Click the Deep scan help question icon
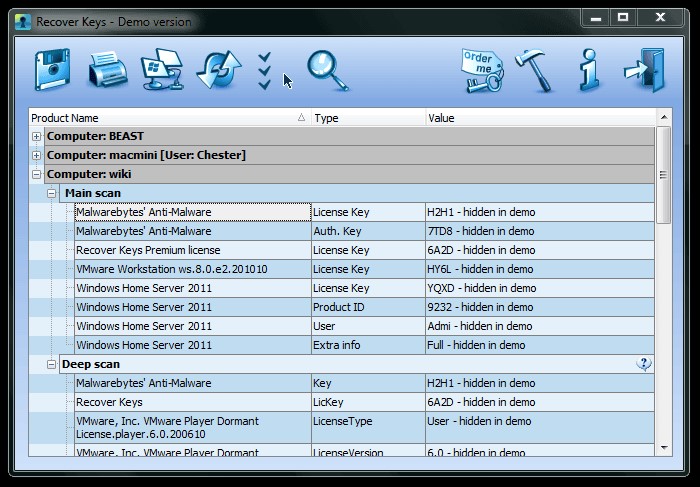Viewport: 700px width, 487px height. coord(643,364)
